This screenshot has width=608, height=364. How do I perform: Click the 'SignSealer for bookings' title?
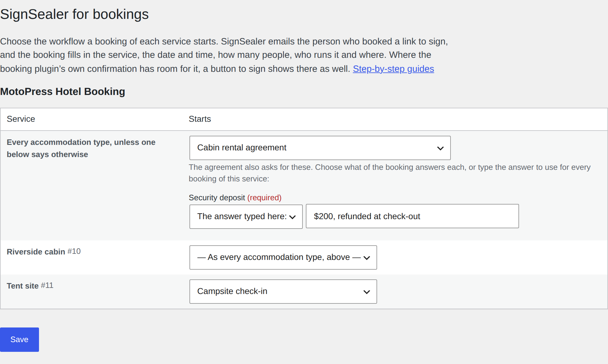[74, 14]
